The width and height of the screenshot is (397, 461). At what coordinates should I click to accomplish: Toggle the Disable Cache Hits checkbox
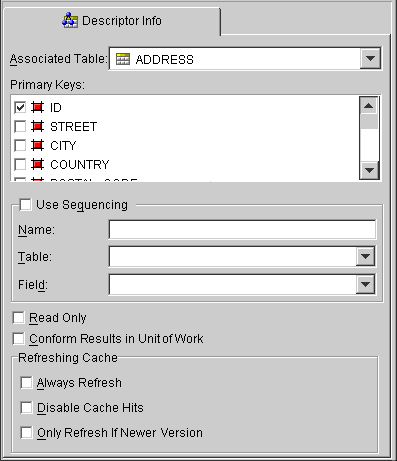(x=26, y=407)
